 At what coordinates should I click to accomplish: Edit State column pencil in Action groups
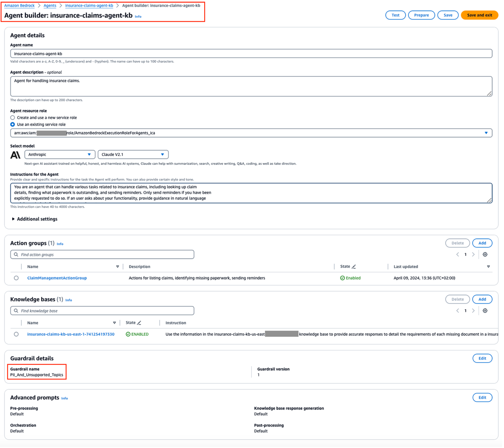(x=354, y=266)
